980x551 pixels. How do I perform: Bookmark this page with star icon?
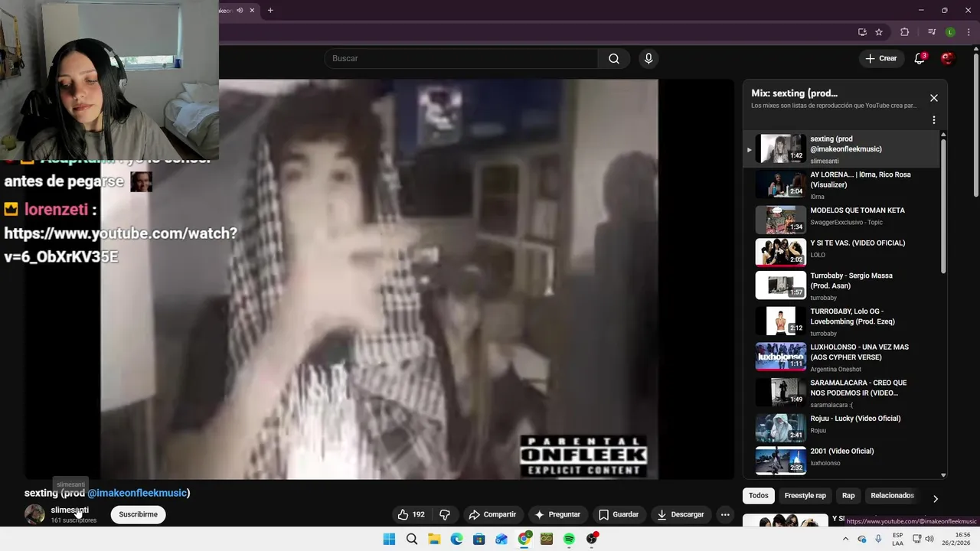click(879, 32)
